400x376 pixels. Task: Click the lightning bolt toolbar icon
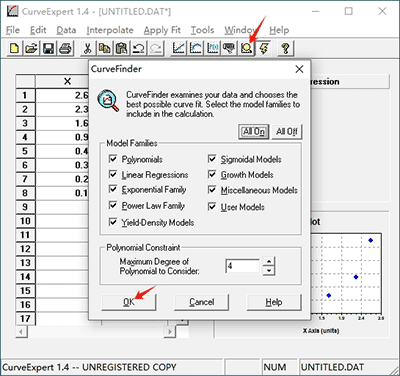264,49
